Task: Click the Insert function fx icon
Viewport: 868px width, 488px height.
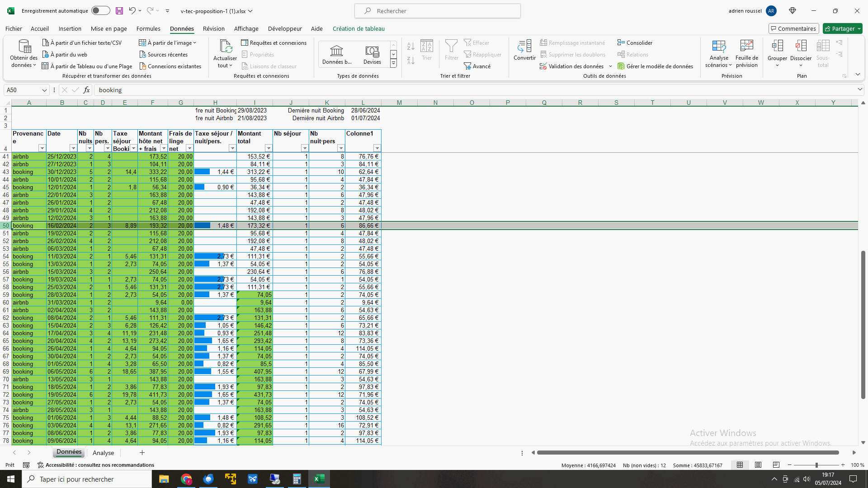Action: 86,90
